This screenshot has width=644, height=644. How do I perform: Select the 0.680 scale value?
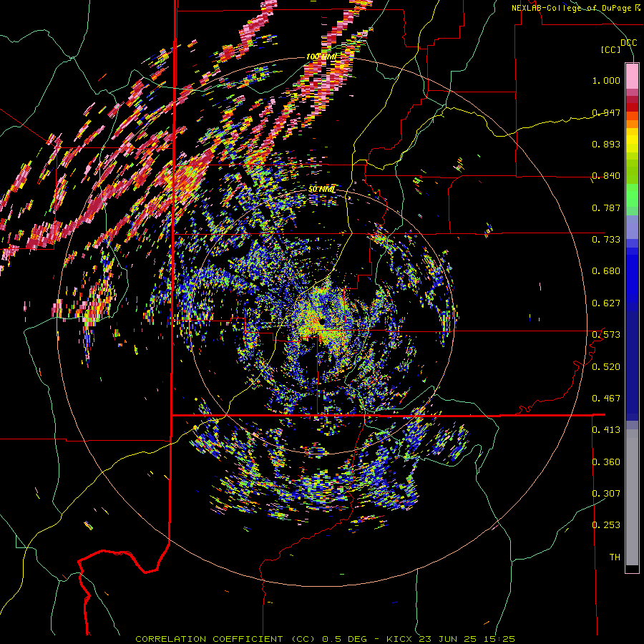point(606,271)
